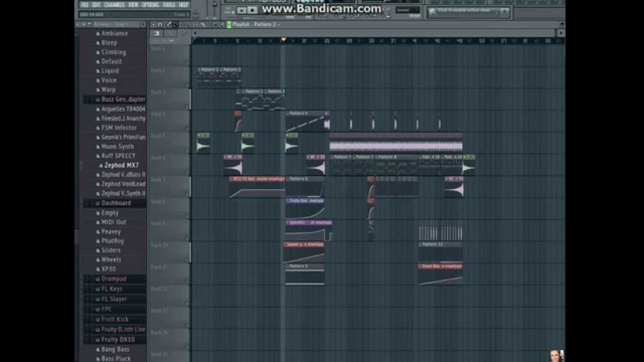The image size is (644, 362).
Task: Open the HELP menu
Action: pos(184,5)
